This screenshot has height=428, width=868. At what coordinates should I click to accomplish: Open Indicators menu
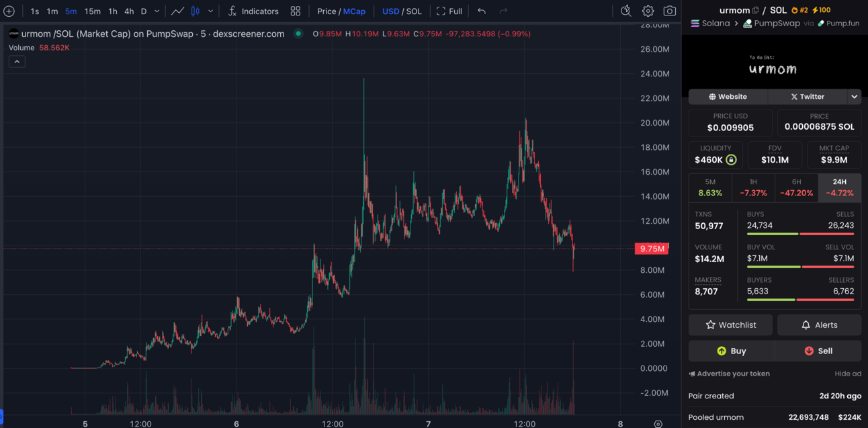[x=253, y=11]
